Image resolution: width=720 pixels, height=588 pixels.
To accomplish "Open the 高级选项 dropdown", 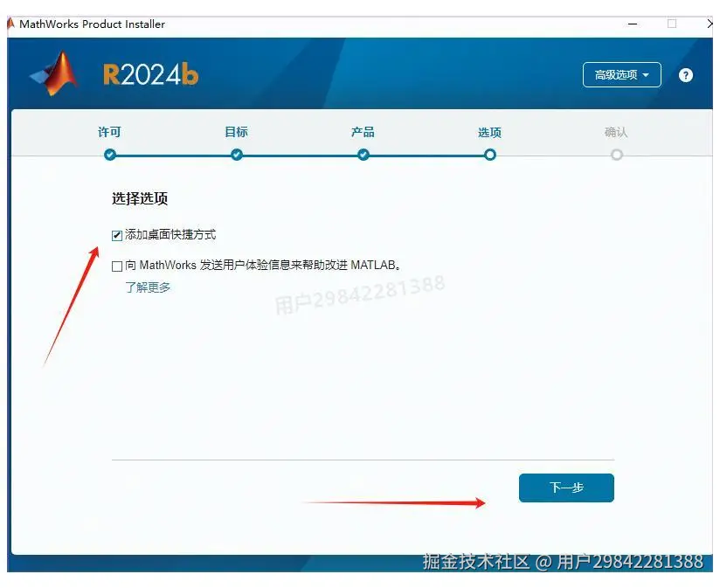I will coord(621,75).
